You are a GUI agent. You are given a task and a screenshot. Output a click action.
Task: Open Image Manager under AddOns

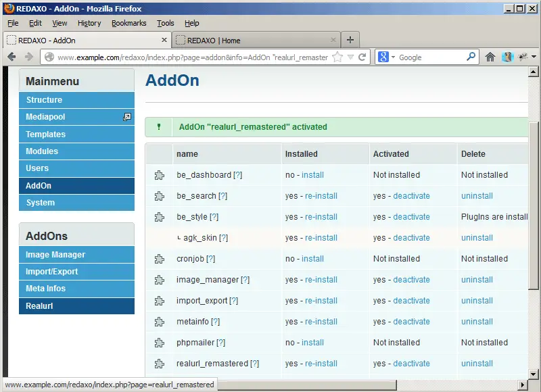point(76,255)
